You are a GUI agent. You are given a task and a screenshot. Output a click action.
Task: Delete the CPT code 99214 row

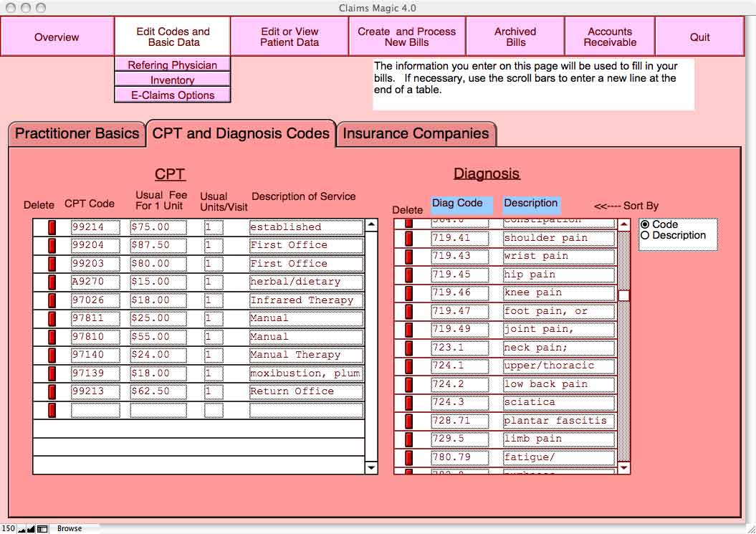point(52,227)
